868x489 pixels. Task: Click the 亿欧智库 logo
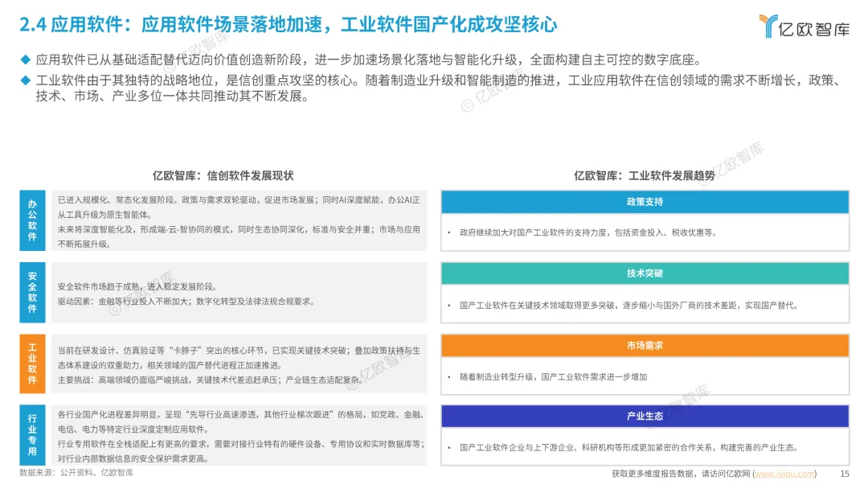click(805, 26)
